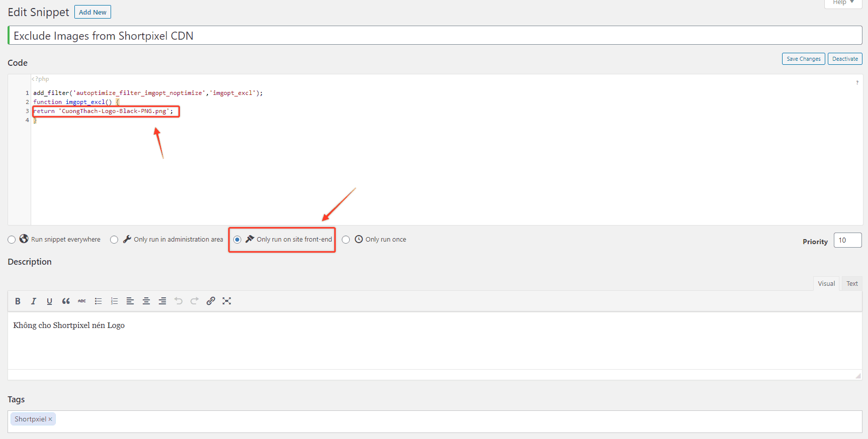Deactivate this snippet
868x439 pixels.
[845, 59]
